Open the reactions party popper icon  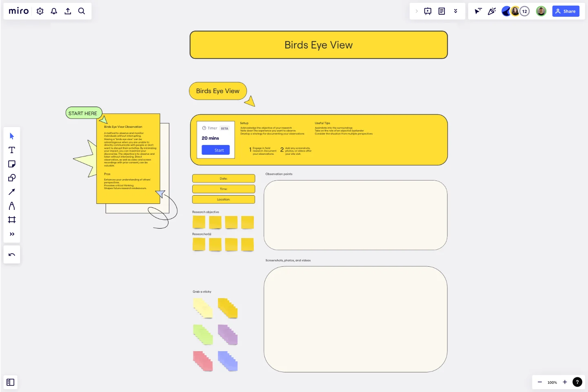492,11
